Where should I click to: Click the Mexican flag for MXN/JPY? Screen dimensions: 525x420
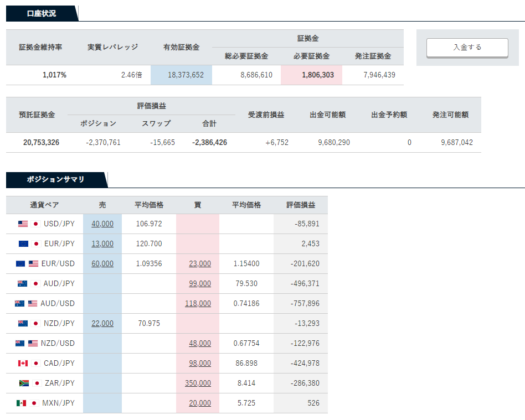(21, 403)
